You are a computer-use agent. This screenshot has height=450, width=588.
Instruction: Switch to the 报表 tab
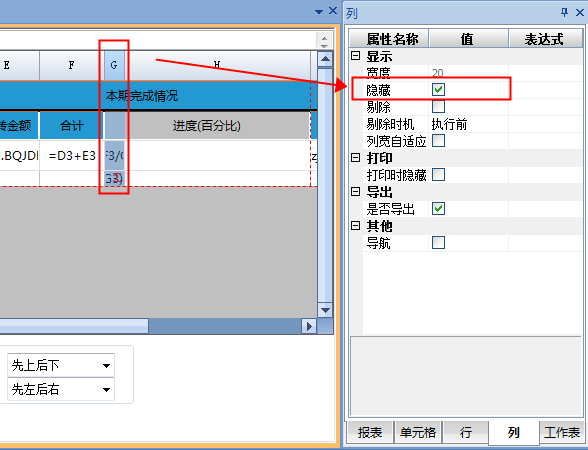[x=370, y=432]
